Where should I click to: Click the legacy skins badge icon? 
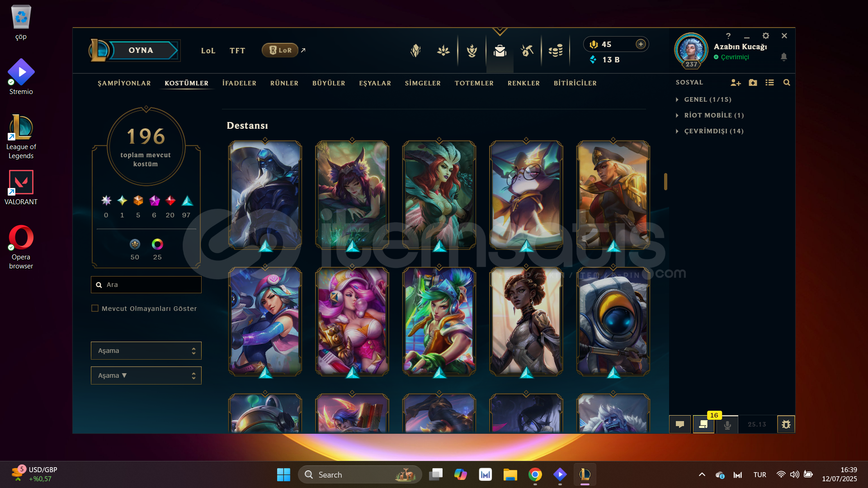pyautogui.click(x=135, y=244)
